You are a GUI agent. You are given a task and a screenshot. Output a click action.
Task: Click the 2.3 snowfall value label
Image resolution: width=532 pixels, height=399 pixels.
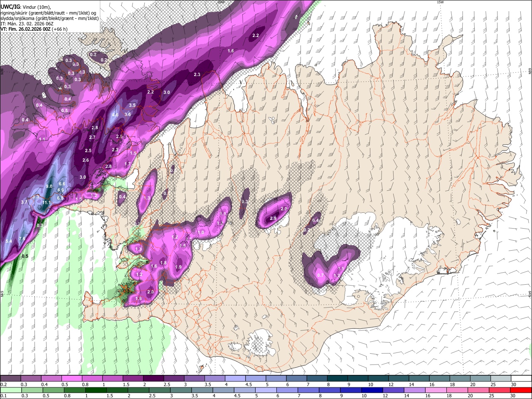pyautogui.click(x=197, y=74)
